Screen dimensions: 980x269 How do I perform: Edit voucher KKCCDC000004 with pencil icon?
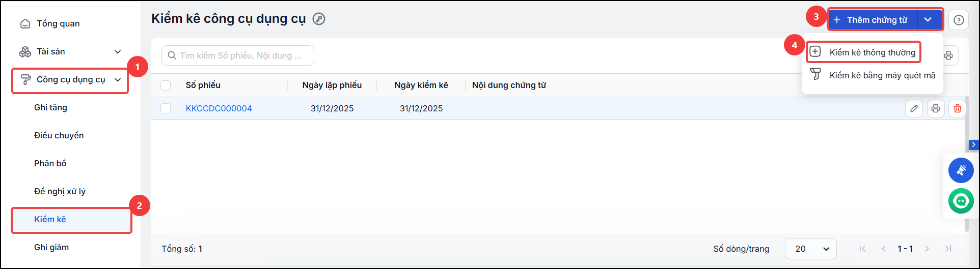click(x=914, y=108)
